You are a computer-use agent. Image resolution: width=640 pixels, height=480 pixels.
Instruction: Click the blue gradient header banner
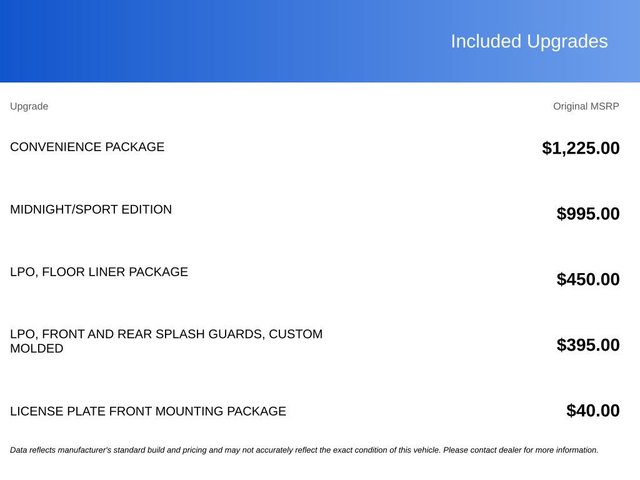[320, 41]
